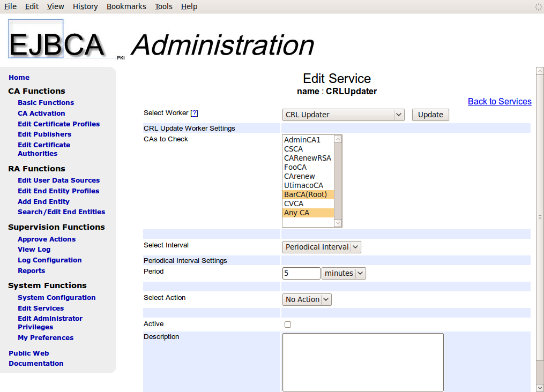
Task: Expand the Select Action dropdown
Action: point(307,299)
